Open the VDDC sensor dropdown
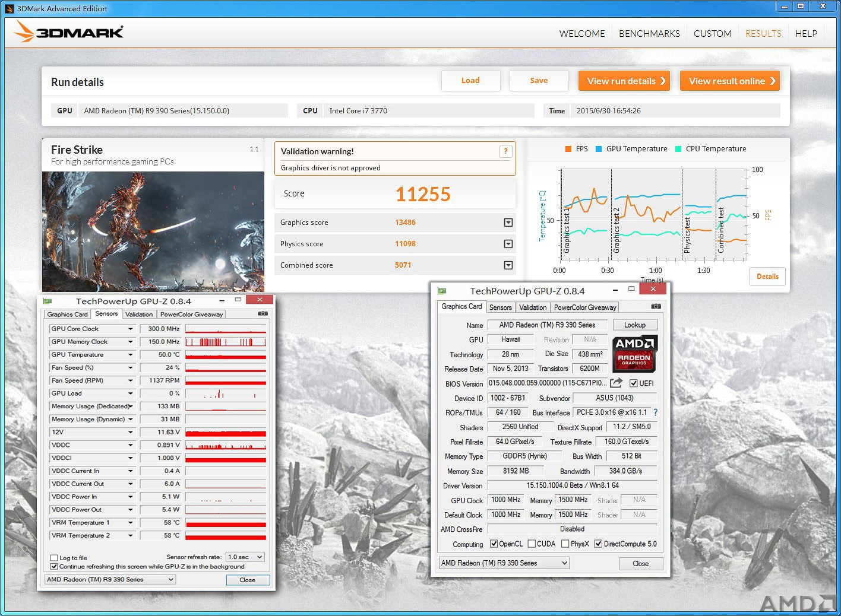841x616 pixels. click(x=131, y=445)
